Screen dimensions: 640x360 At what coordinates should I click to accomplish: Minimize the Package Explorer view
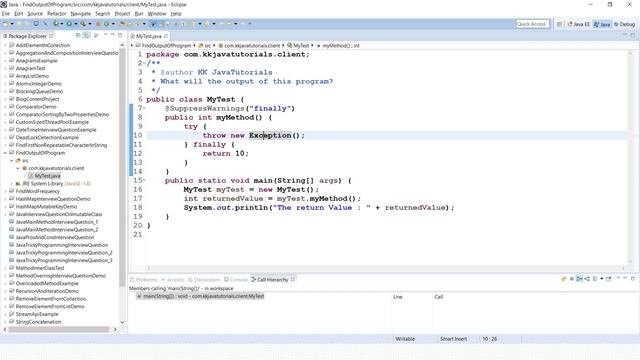pos(111,35)
